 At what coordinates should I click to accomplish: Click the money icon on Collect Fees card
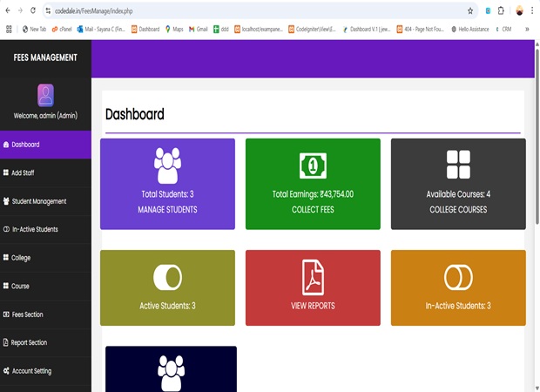tap(313, 165)
